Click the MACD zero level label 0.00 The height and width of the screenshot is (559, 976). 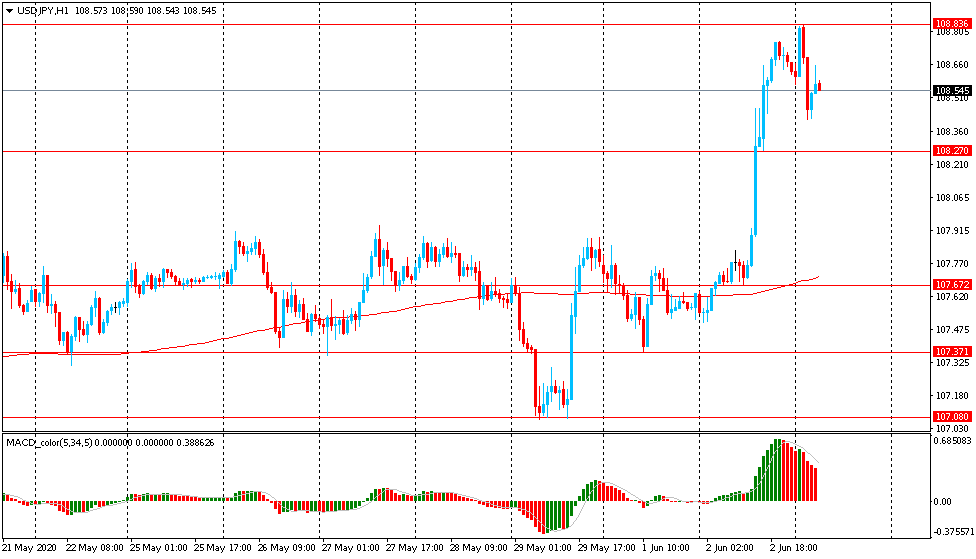(943, 501)
